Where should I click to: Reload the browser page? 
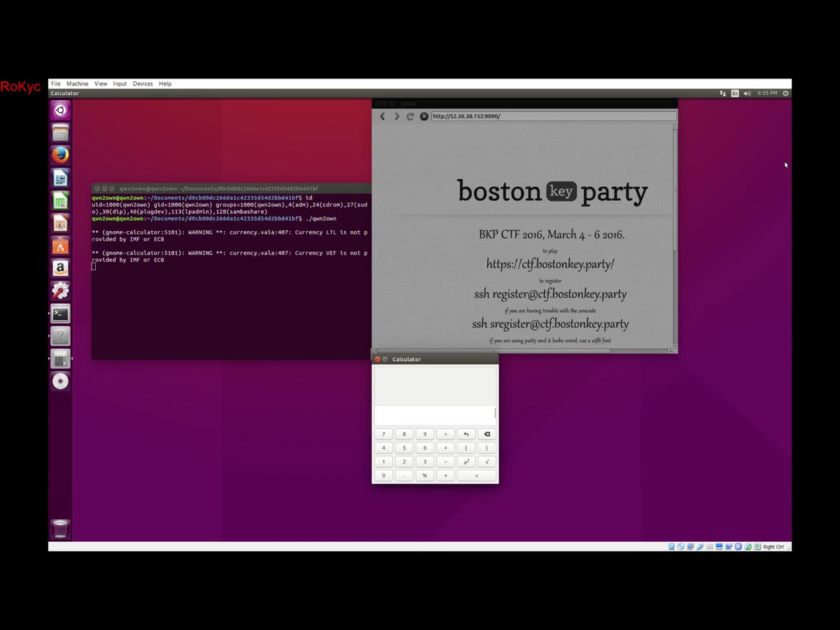point(410,116)
